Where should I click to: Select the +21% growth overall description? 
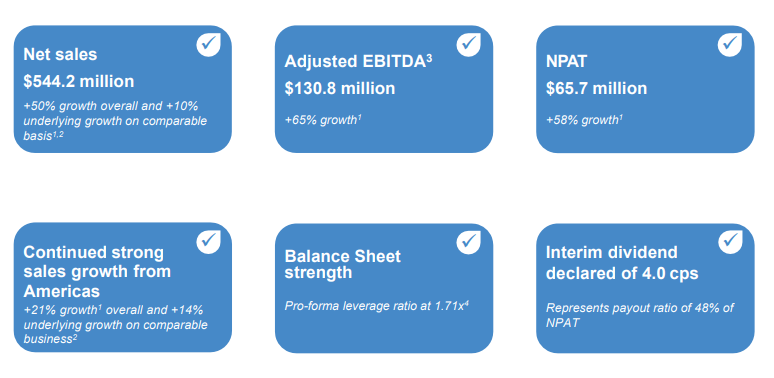pos(116,325)
